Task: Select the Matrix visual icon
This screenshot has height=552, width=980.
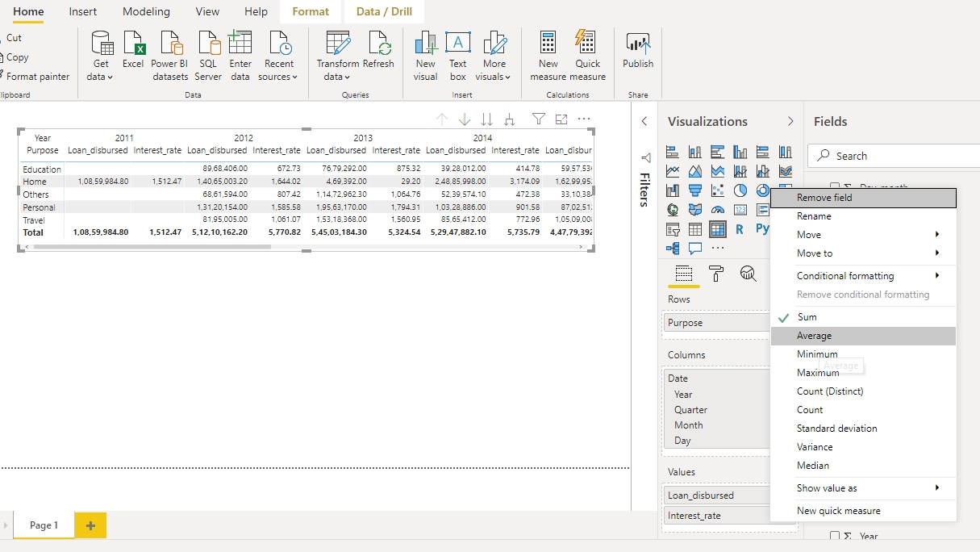Action: tap(717, 230)
